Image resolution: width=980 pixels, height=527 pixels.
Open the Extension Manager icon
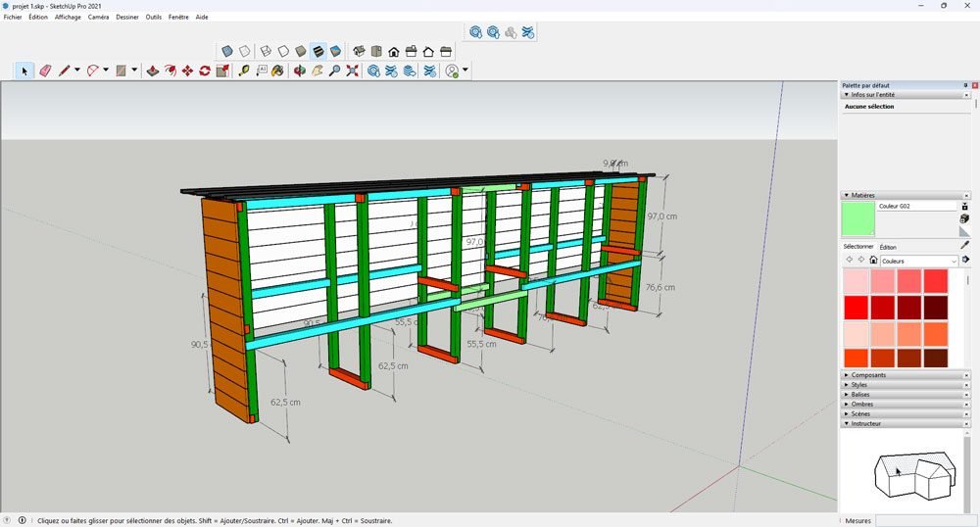click(430, 71)
